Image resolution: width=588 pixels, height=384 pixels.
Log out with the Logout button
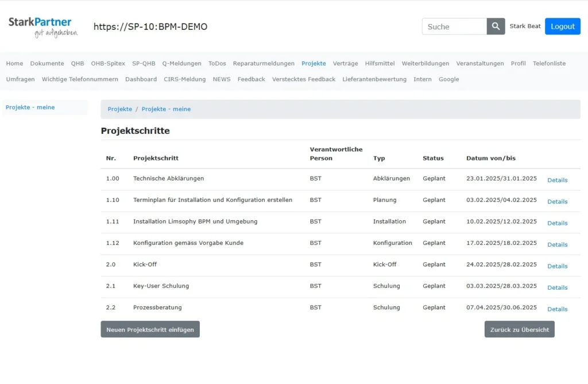tap(563, 26)
